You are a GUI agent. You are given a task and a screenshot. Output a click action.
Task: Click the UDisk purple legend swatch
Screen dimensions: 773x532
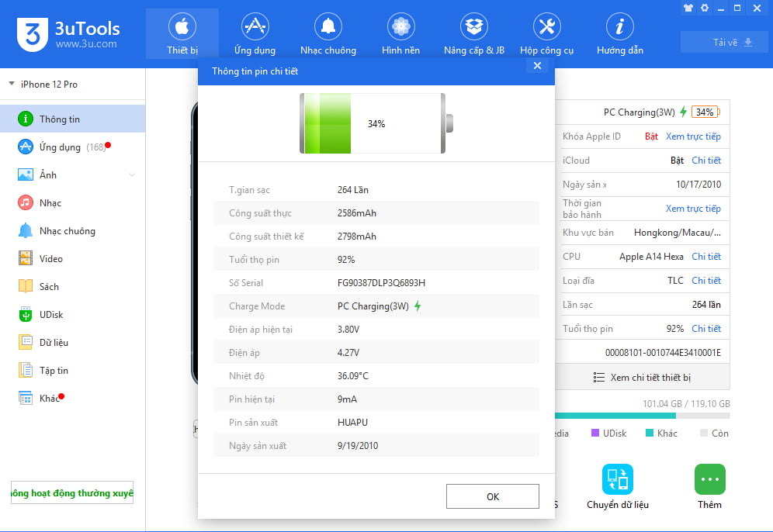[x=595, y=433]
